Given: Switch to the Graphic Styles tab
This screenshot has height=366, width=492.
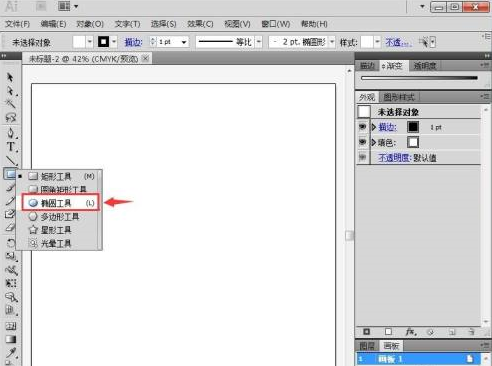Looking at the screenshot, I should [x=399, y=97].
